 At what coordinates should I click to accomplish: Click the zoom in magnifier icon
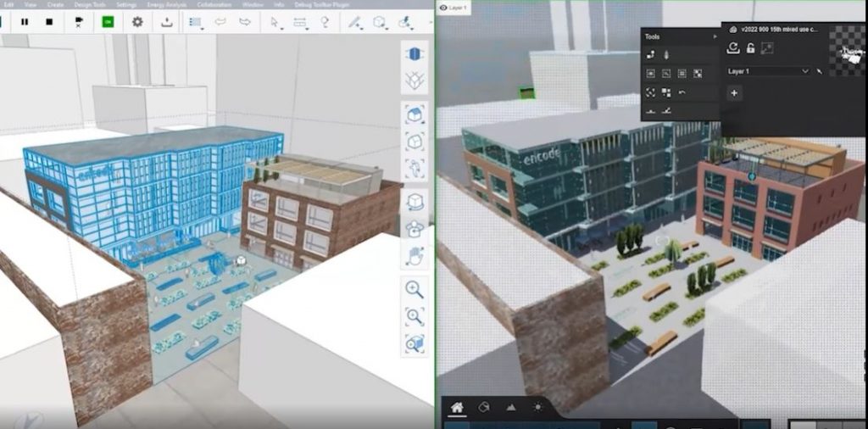415,288
